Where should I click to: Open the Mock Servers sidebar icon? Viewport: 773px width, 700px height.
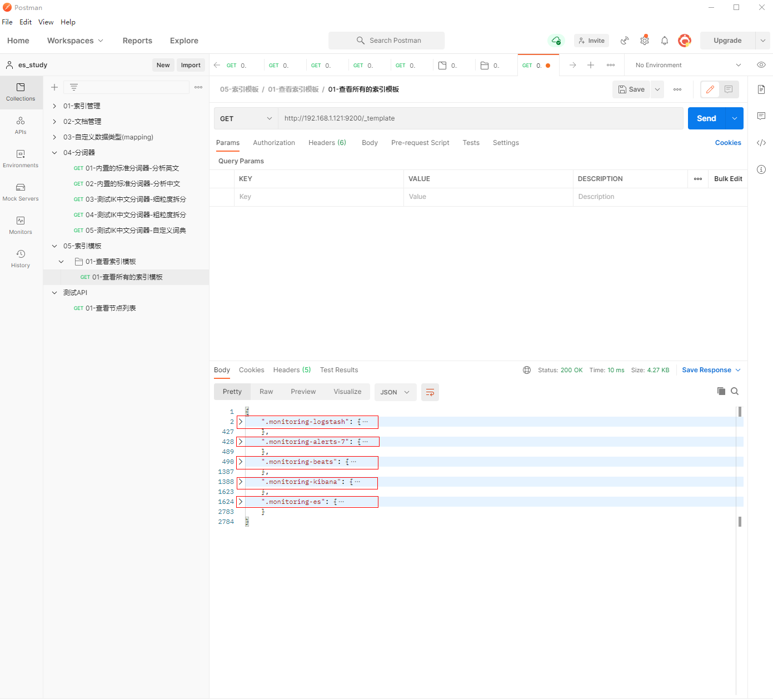(x=21, y=192)
